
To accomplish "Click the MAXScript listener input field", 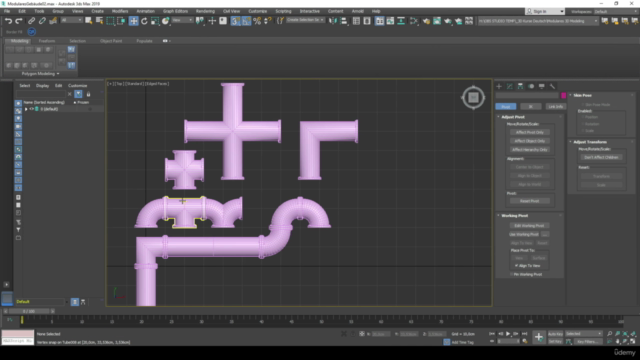I will pos(18,340).
